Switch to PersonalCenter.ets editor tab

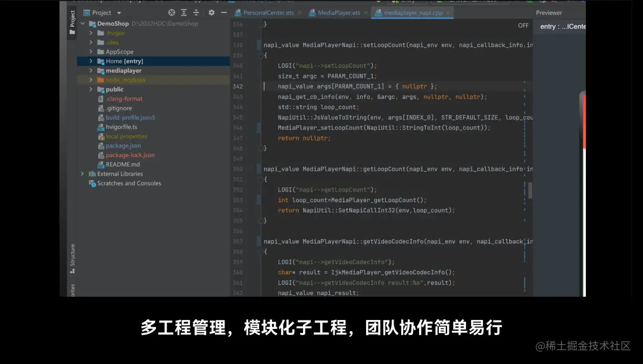(x=269, y=12)
